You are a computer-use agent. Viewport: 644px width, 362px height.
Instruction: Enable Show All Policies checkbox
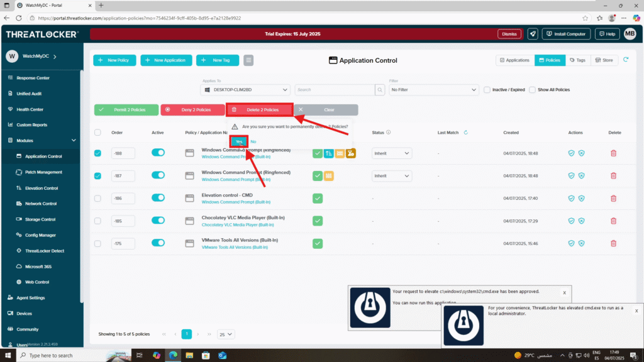tap(532, 90)
